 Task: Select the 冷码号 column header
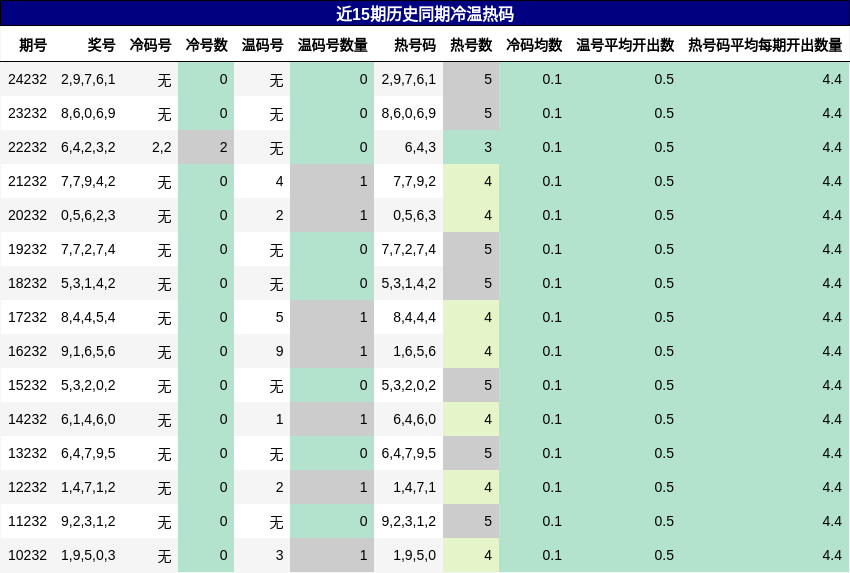point(150,45)
